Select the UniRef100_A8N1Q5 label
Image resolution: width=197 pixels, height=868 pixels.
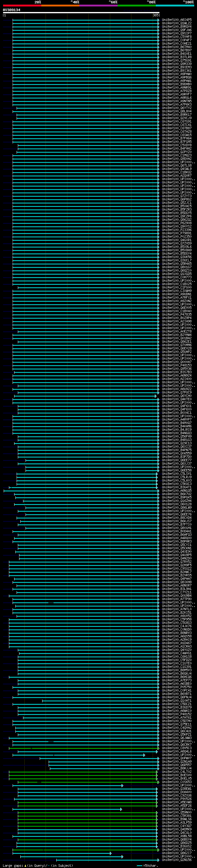(x=177, y=491)
